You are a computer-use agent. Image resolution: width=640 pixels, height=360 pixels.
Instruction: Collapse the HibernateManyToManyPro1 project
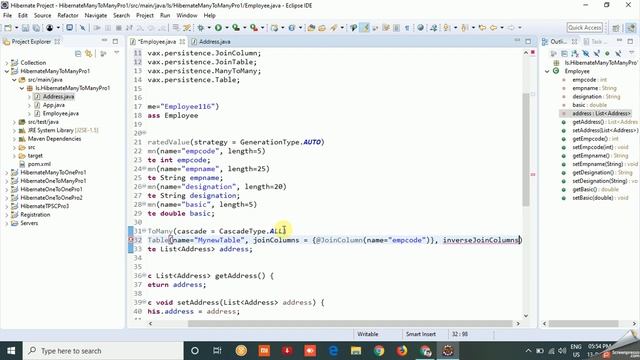(x=6, y=71)
